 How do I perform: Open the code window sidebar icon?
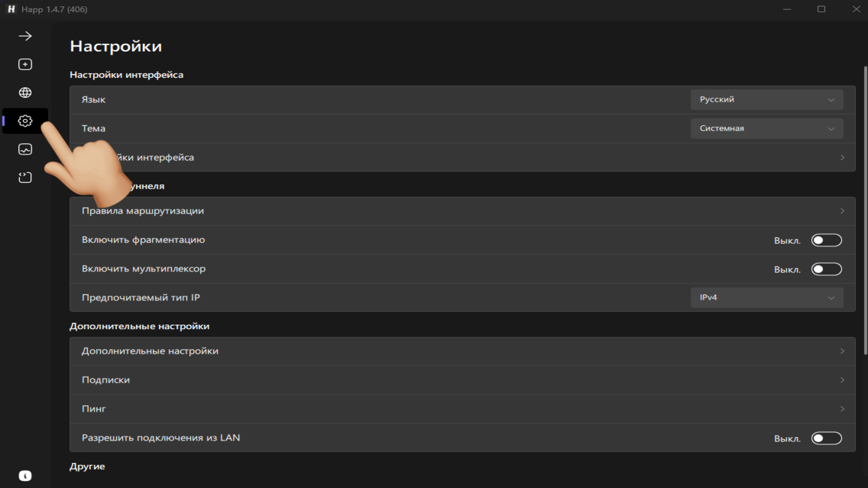(25, 178)
